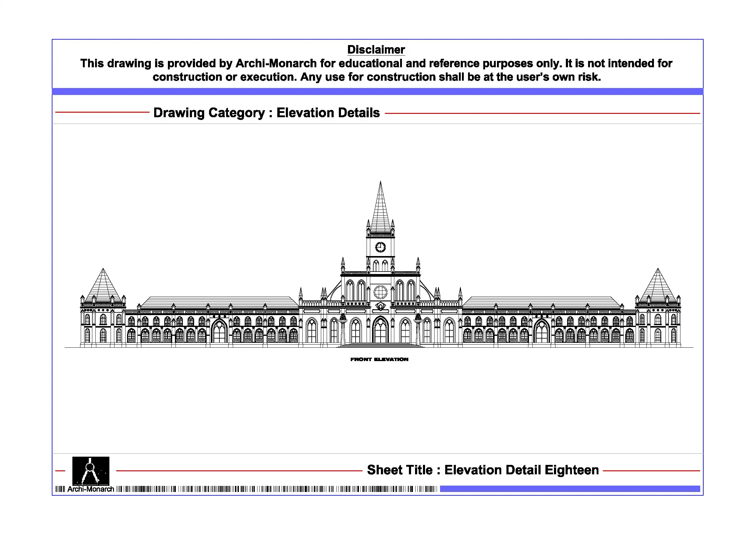Viewport: 756px width, 534px height.
Task: Click the FRONT ELEVATION label under the building
Action: (x=379, y=359)
